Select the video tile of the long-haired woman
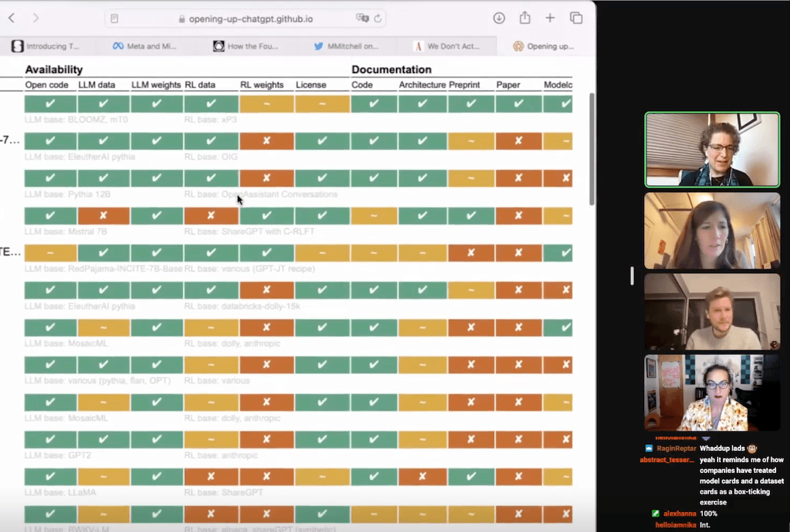Image resolution: width=790 pixels, height=532 pixels. coord(712,230)
